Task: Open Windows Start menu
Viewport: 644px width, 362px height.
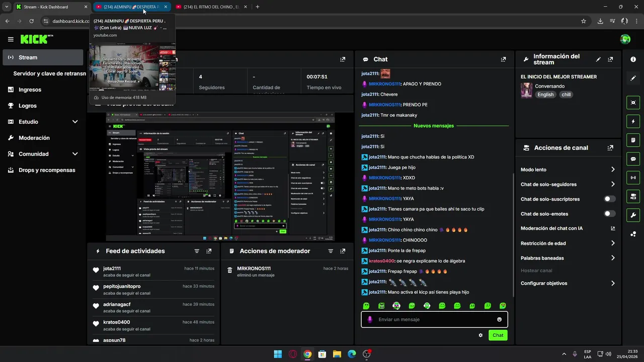Action: (x=278, y=354)
